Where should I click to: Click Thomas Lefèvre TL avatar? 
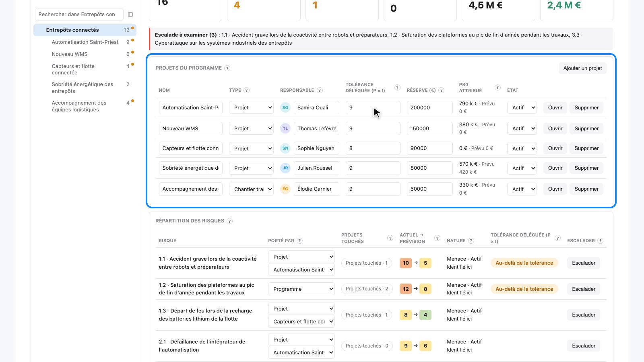coord(285,129)
